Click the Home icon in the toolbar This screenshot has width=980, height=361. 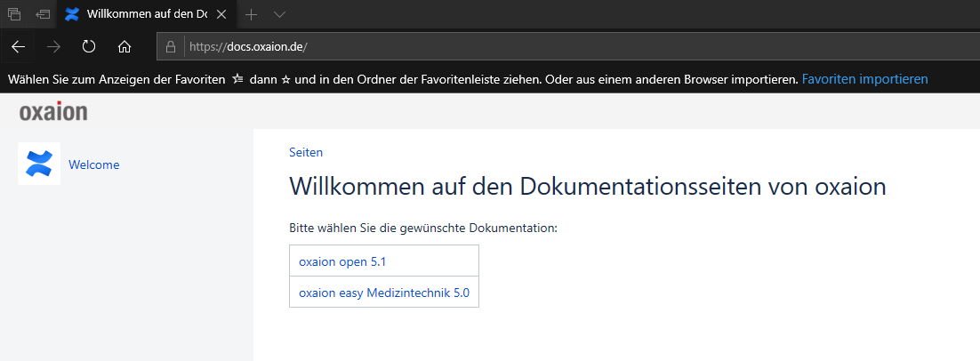[x=125, y=46]
